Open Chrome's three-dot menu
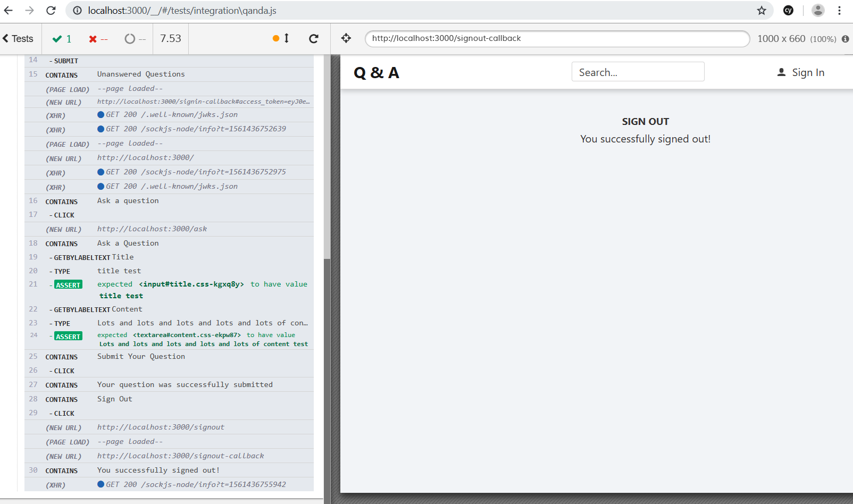The height and width of the screenshot is (504, 853). (x=840, y=11)
